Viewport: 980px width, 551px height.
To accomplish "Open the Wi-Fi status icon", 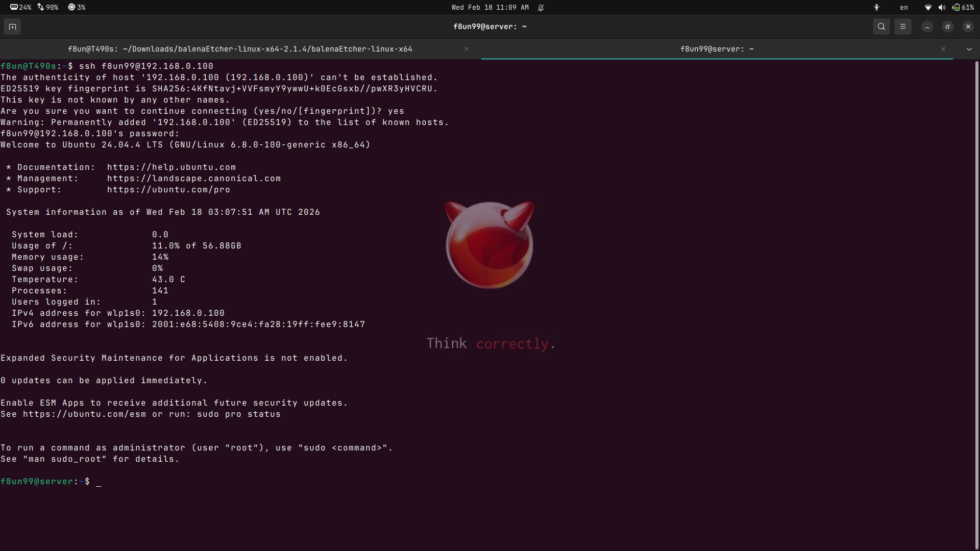I will [928, 7].
